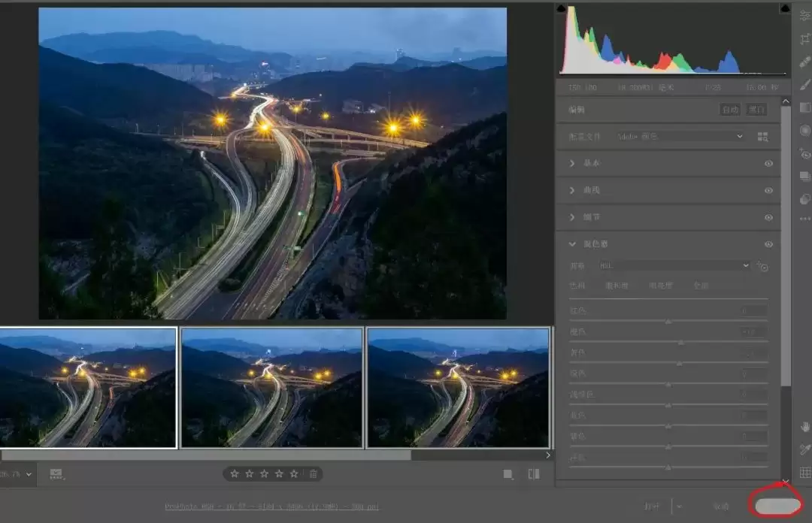
Task: Open the profile browser grid icon
Action: click(x=763, y=137)
